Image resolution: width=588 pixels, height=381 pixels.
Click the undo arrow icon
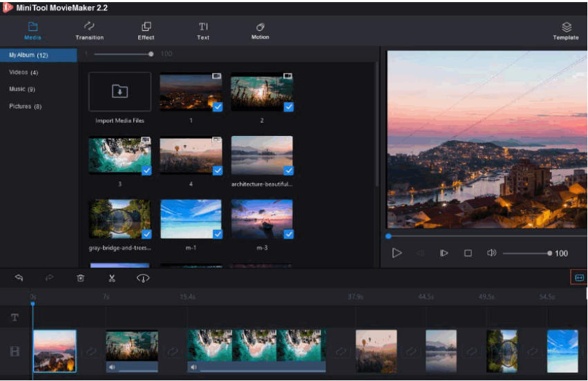[x=19, y=278]
